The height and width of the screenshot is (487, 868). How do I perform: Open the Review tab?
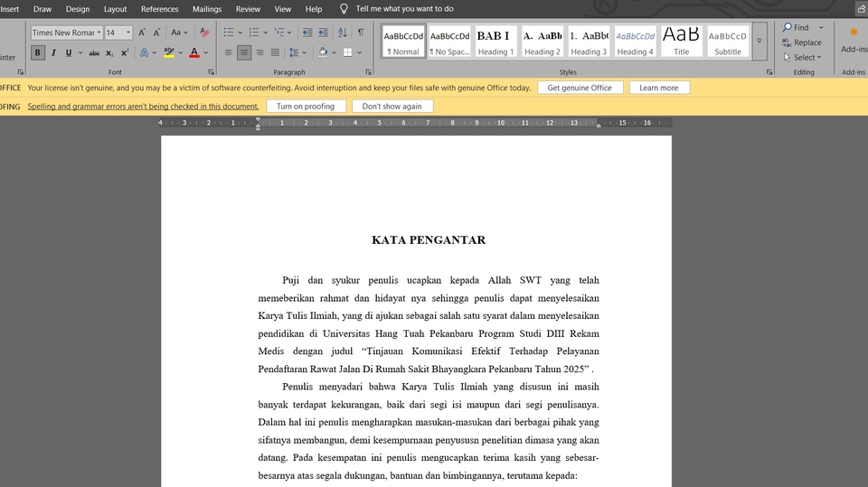coord(248,9)
